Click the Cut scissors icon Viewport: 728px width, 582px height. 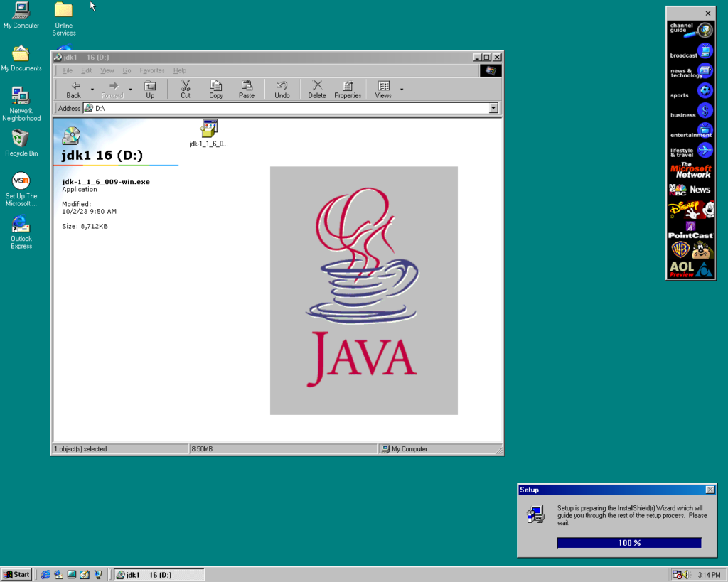pyautogui.click(x=186, y=85)
